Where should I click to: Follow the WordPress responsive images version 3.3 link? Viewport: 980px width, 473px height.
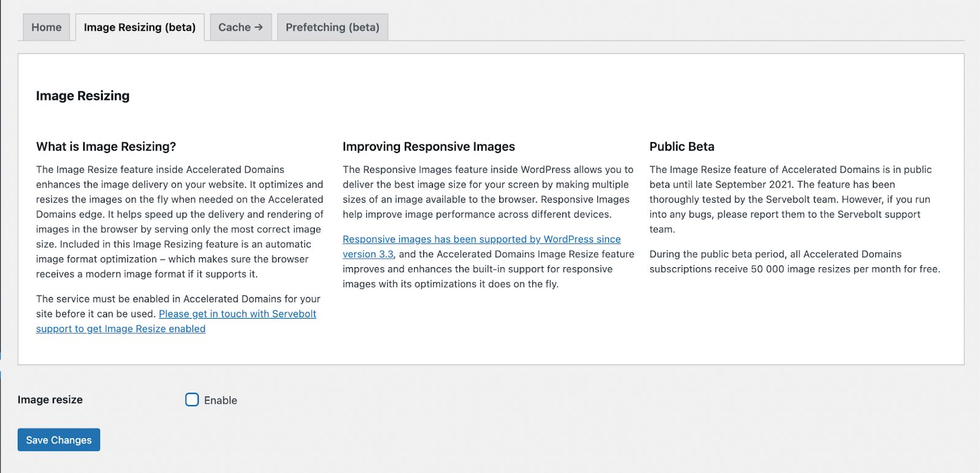pos(481,246)
